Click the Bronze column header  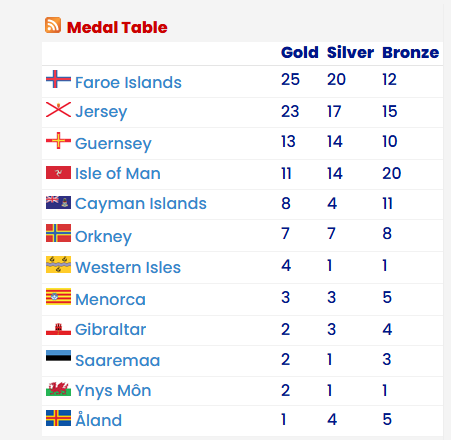click(x=411, y=52)
